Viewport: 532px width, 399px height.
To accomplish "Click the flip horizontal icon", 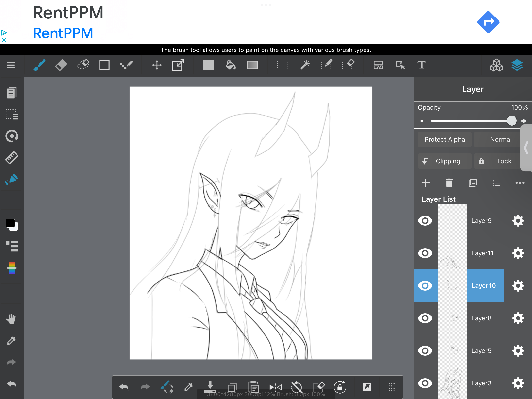I will pos(275,387).
